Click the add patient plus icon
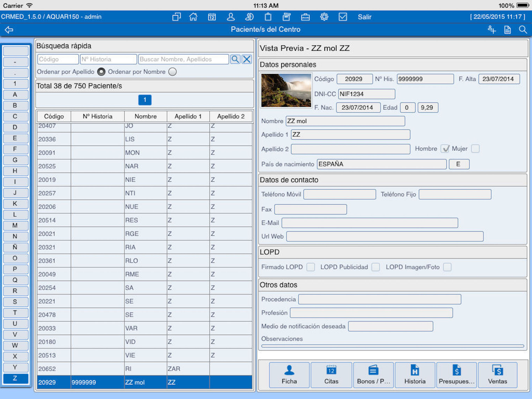The image size is (532, 399). 492,30
